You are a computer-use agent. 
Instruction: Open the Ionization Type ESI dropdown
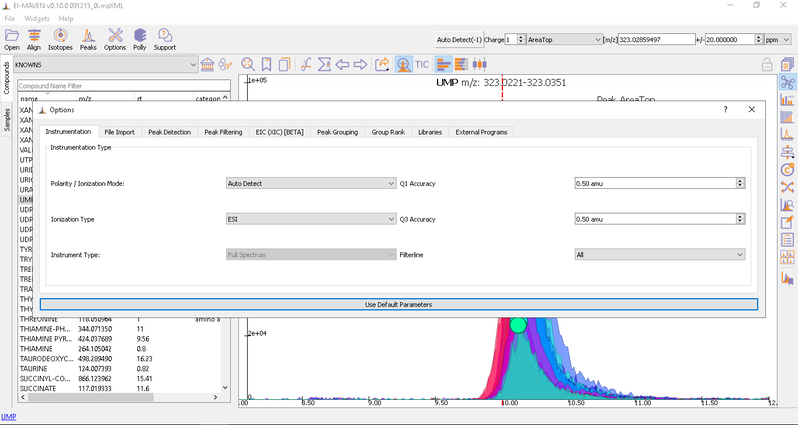[x=311, y=219]
